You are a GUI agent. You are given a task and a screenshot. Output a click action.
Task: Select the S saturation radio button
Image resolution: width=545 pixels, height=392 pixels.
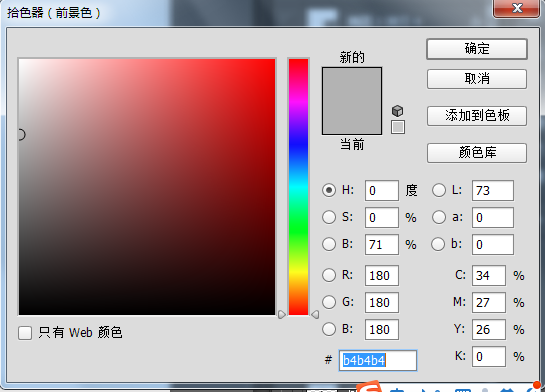pos(329,217)
